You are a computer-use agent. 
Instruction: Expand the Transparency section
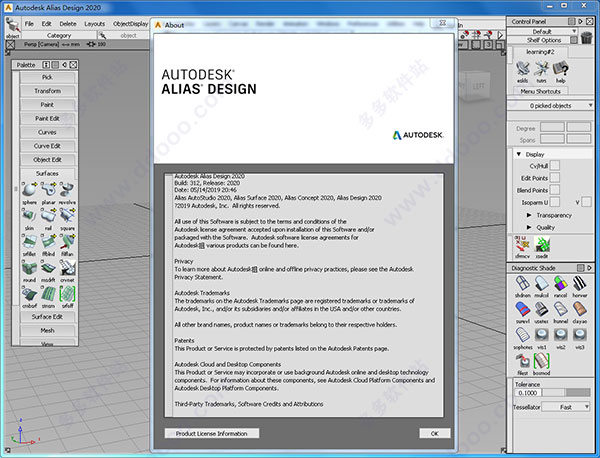tap(529, 215)
